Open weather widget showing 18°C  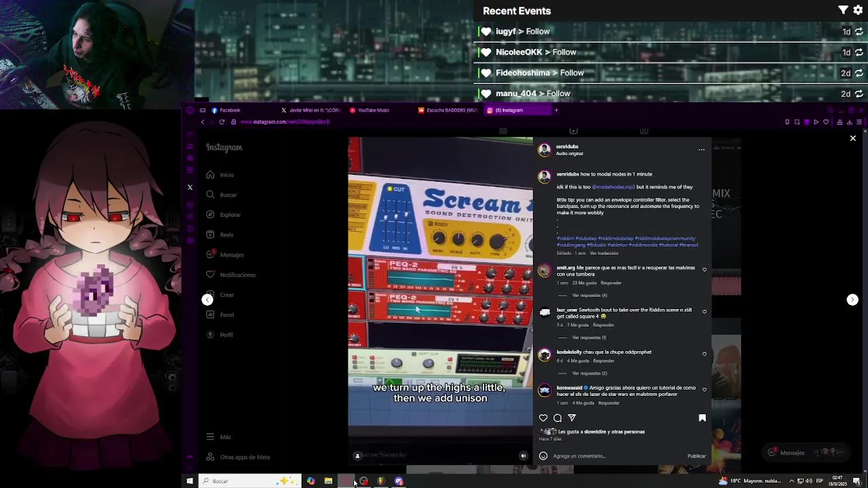(x=750, y=481)
